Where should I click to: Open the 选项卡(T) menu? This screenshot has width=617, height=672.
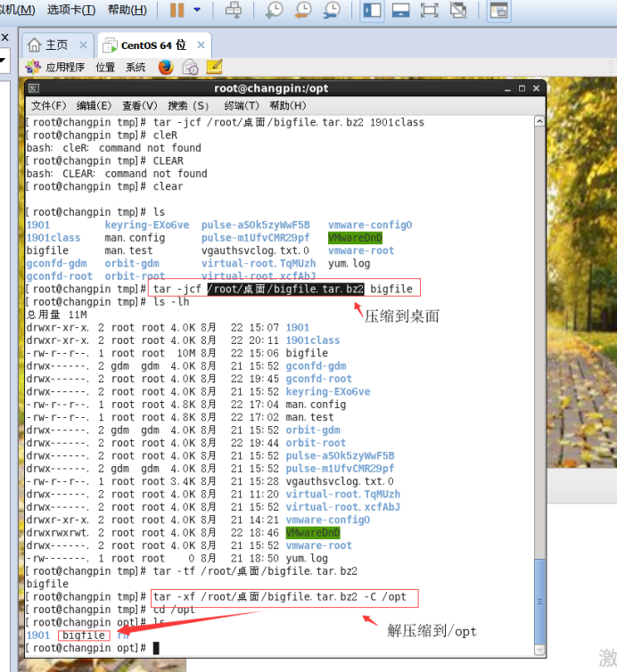point(71,10)
